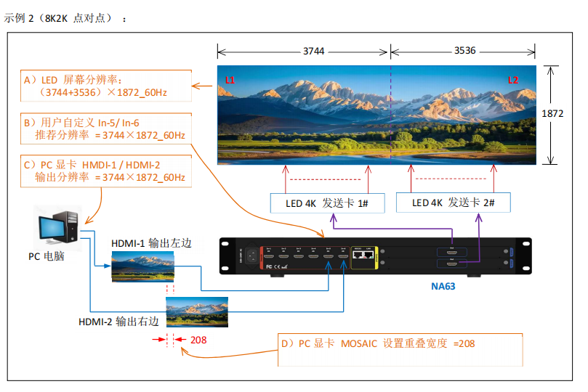Click the In-6 HDMI port on NA63
The width and height of the screenshot is (588, 392).
(x=343, y=256)
